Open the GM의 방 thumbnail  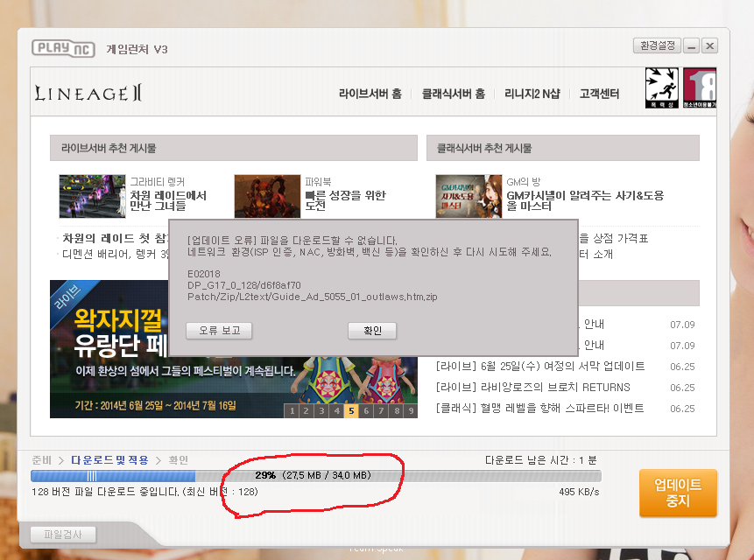469,196
